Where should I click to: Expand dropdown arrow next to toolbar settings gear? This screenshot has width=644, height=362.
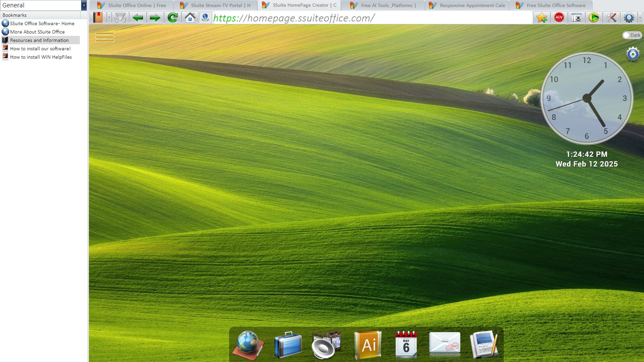[640, 18]
